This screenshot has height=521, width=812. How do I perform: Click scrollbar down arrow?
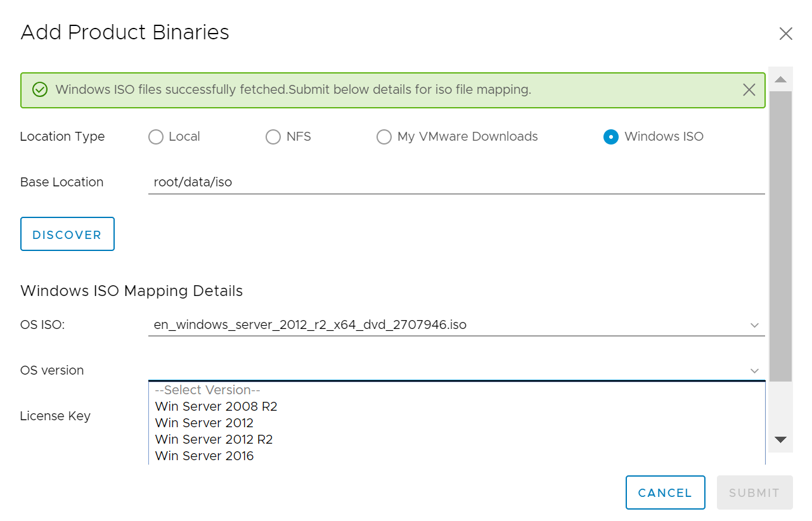pyautogui.click(x=780, y=440)
